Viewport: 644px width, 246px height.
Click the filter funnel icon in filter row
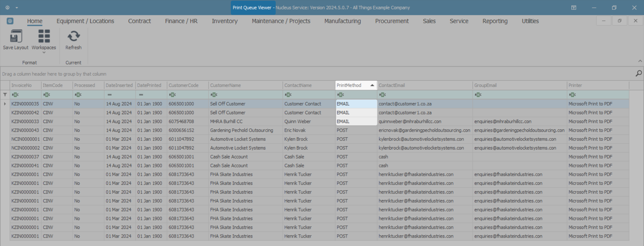[x=5, y=95]
